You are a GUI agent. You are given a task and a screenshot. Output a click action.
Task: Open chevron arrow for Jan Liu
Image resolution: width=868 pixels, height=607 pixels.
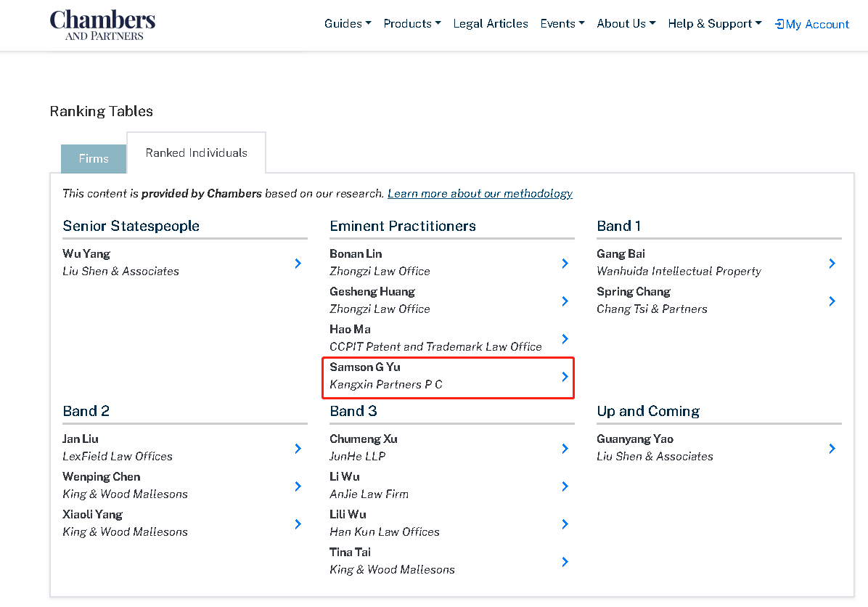tap(298, 449)
